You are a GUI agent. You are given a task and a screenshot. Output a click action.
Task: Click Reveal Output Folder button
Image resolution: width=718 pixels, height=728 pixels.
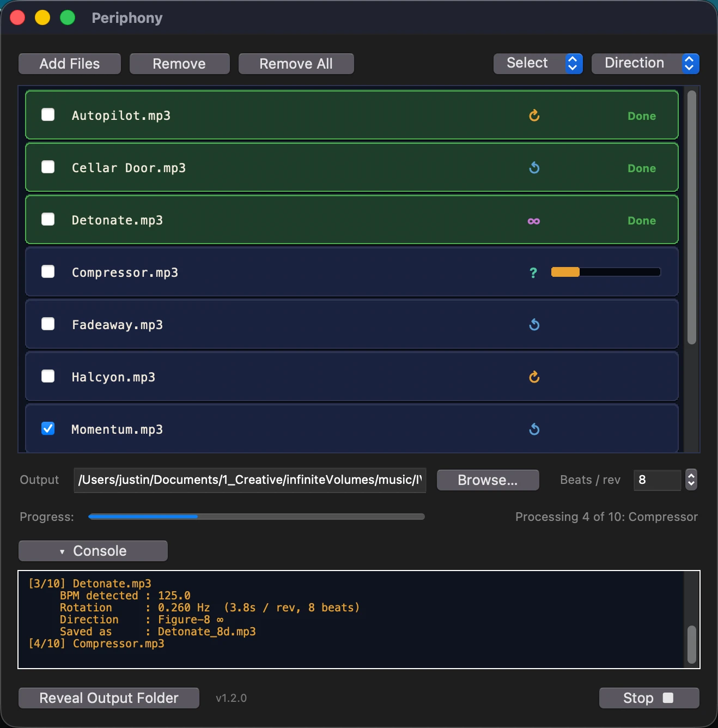109,698
